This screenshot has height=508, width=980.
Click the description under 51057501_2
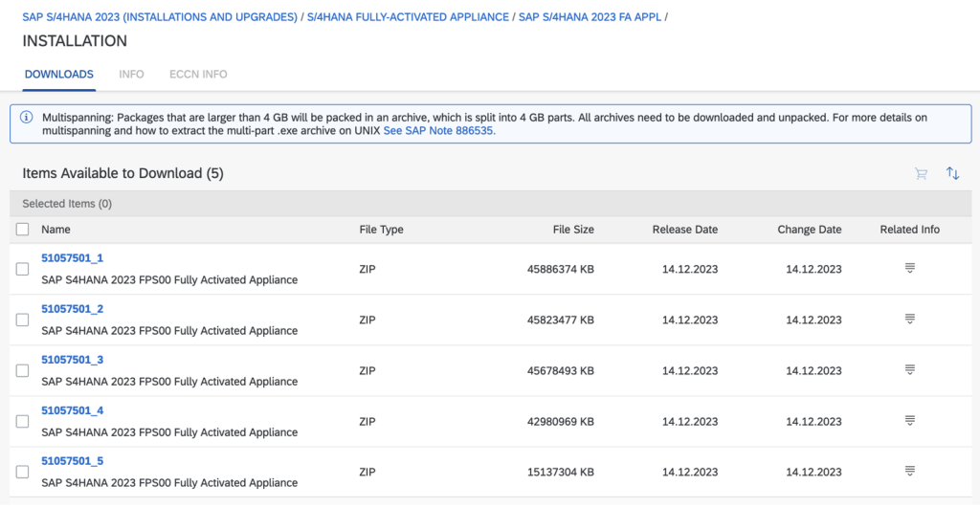point(169,331)
